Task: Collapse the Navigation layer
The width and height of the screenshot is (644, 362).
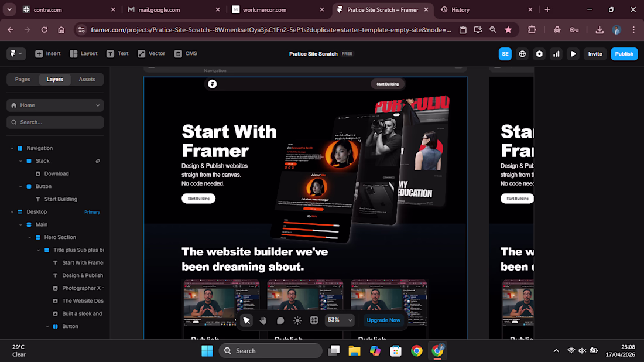Action: 12,148
